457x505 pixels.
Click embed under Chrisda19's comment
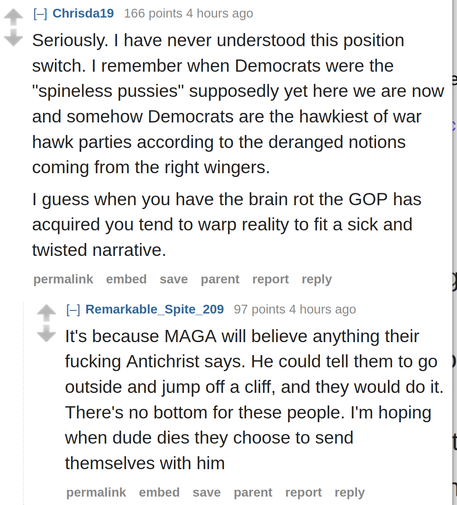click(x=126, y=279)
